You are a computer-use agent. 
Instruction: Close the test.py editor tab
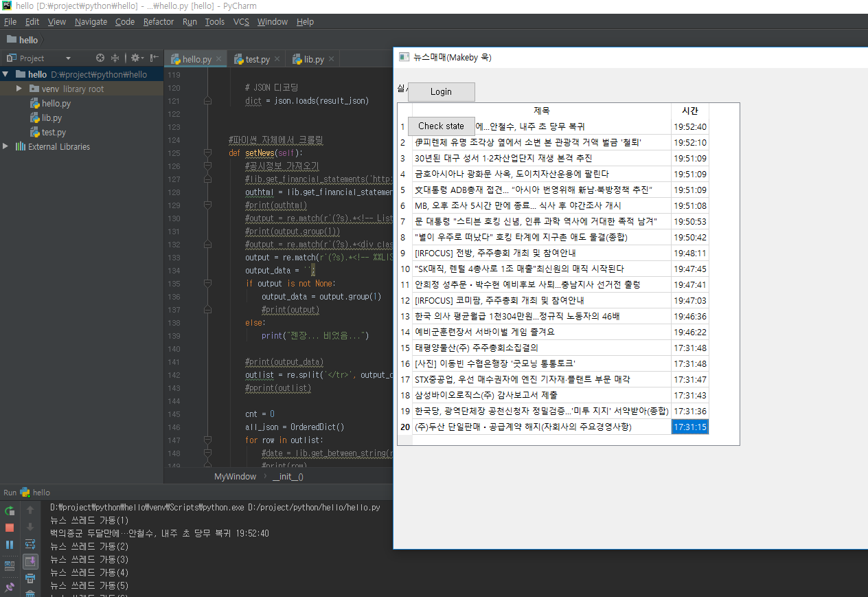(x=277, y=60)
